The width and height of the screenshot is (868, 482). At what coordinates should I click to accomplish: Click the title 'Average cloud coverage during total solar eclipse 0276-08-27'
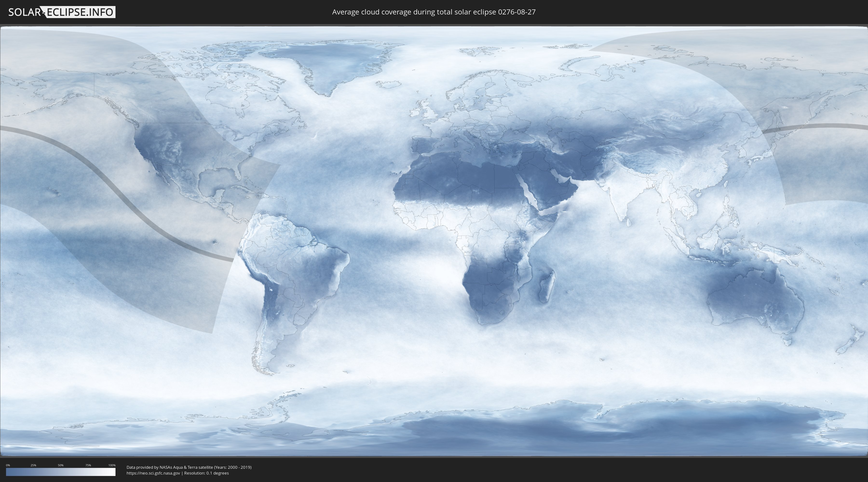(x=434, y=12)
